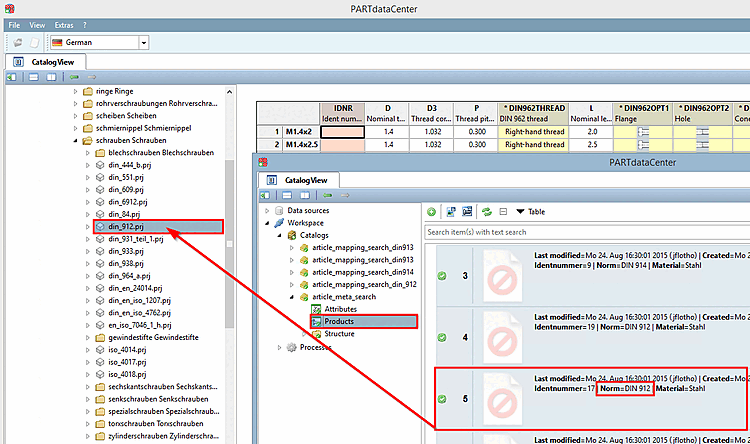750x444 pixels.
Task: Collapse the Workspace node
Action: click(267, 223)
